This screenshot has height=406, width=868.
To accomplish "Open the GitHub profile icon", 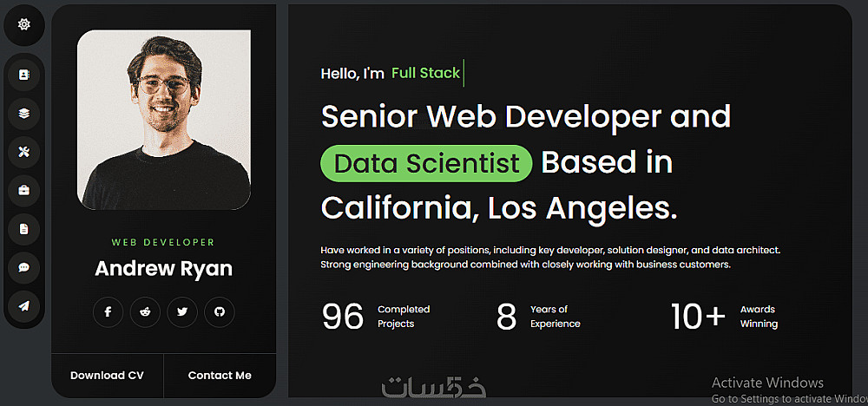I will 220,312.
